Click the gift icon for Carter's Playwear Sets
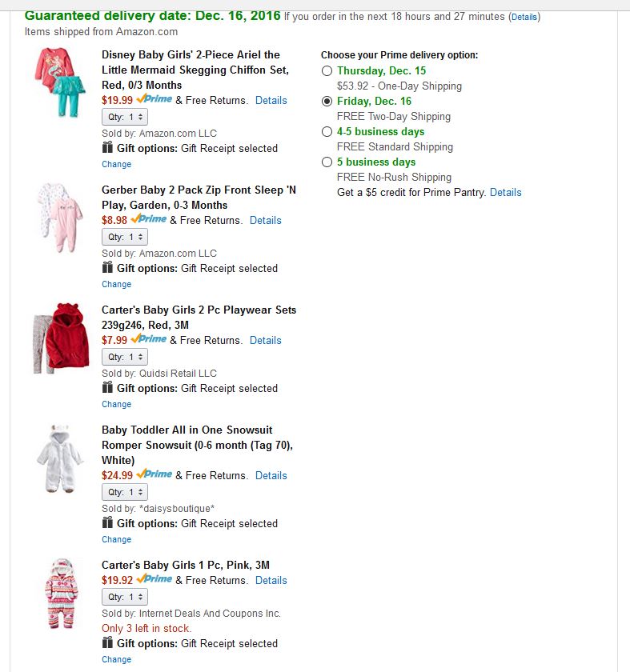 pos(108,388)
